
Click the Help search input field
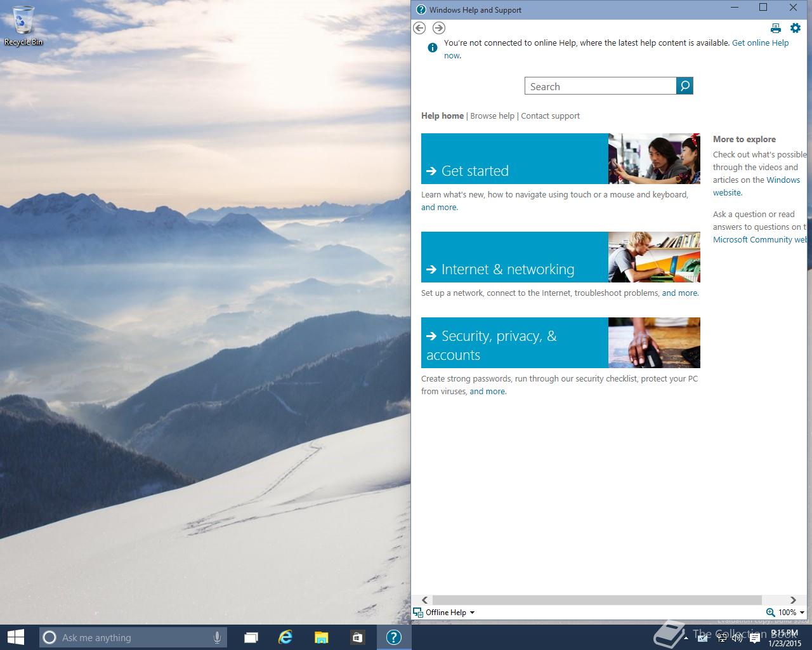(600, 86)
